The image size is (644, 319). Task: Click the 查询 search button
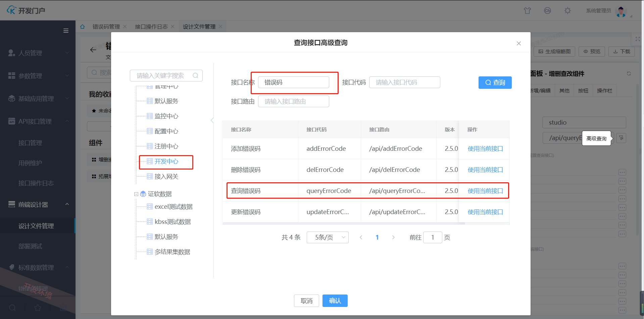pyautogui.click(x=495, y=82)
